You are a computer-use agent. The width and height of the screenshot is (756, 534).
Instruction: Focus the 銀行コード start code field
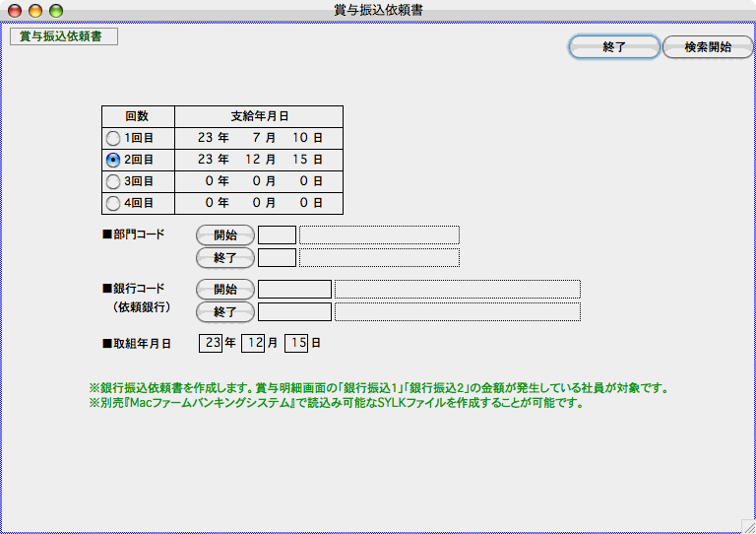click(294, 289)
